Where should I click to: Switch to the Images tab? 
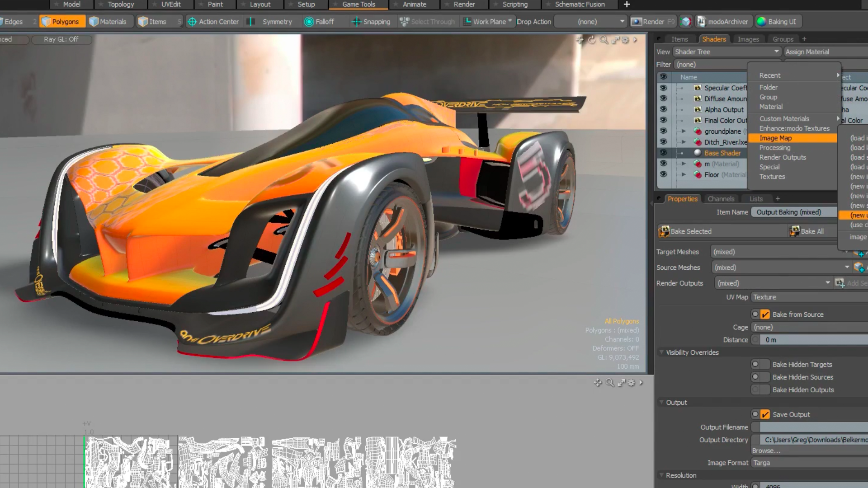click(x=748, y=39)
